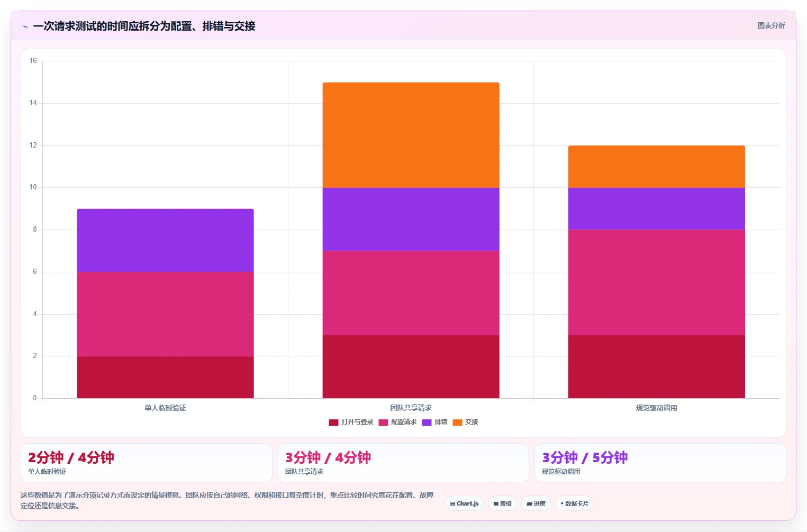Click the 单人临时验证 x-axis label
This screenshot has width=807, height=532.
click(x=165, y=408)
